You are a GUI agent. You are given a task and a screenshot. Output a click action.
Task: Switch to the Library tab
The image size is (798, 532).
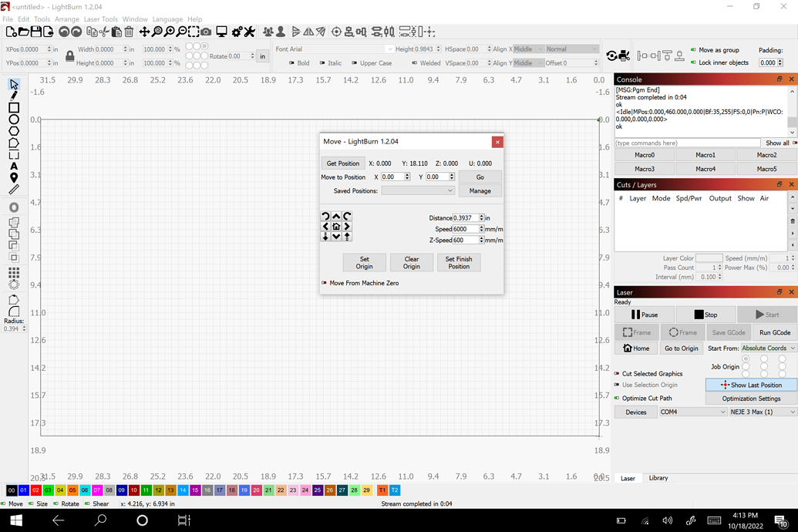coord(658,478)
